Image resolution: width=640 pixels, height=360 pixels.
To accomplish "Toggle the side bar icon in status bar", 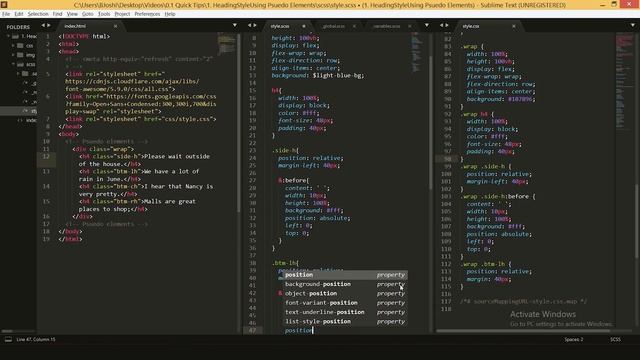I will 8,339.
